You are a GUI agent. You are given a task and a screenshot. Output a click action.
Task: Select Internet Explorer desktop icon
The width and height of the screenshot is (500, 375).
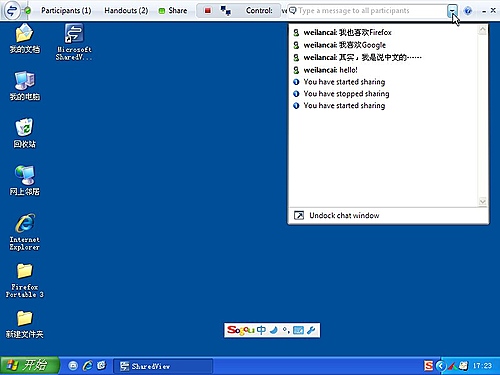(24, 232)
